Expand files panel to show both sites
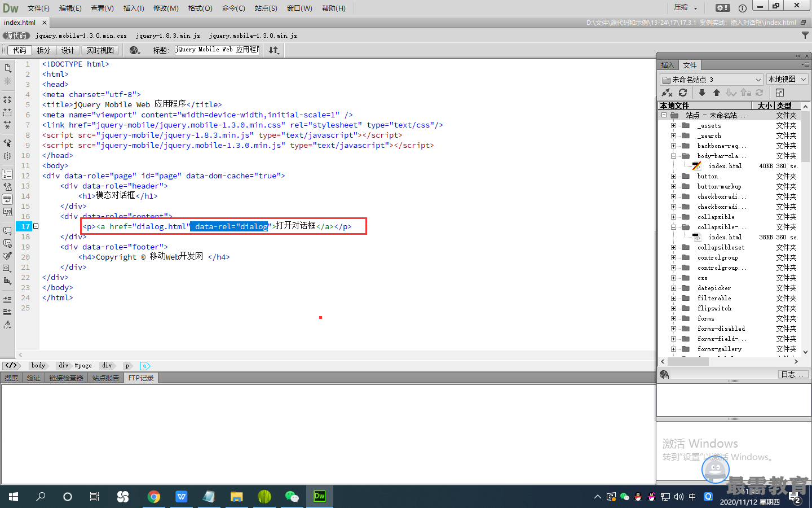812x508 pixels. (x=780, y=93)
